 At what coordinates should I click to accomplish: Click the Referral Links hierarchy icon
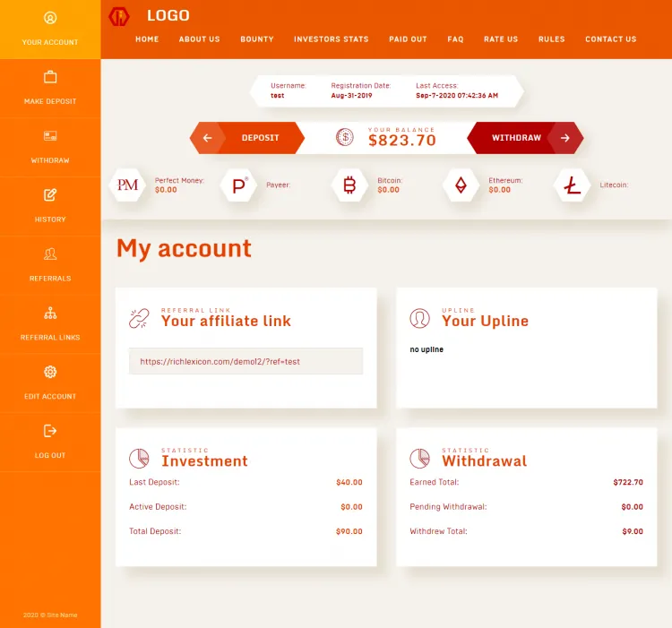[50, 314]
